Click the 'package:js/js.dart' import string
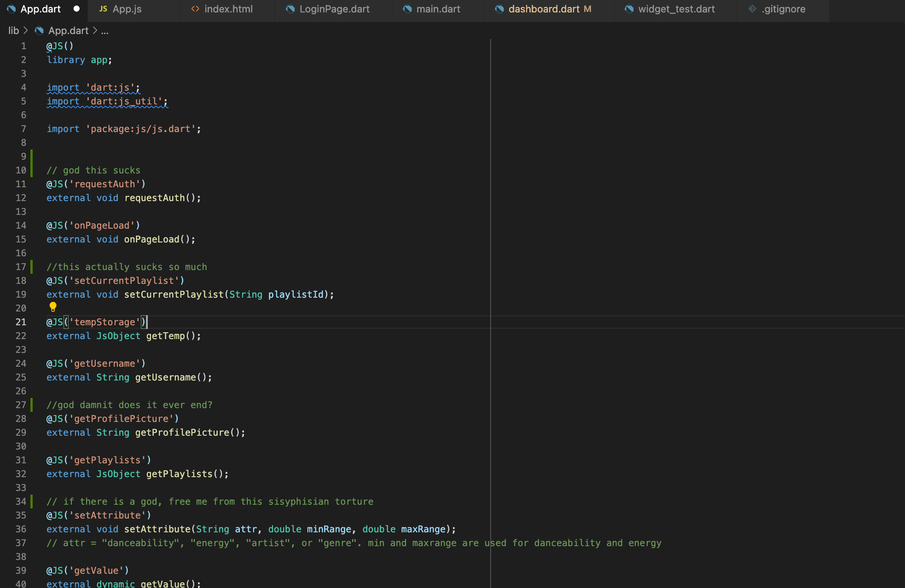Screen dimensions: 905x588 [x=140, y=129]
